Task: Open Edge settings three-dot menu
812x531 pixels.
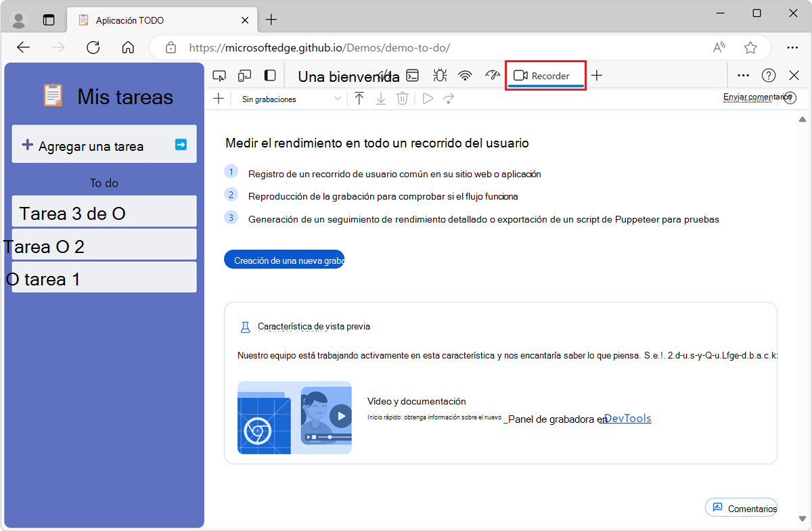Action: tap(792, 47)
